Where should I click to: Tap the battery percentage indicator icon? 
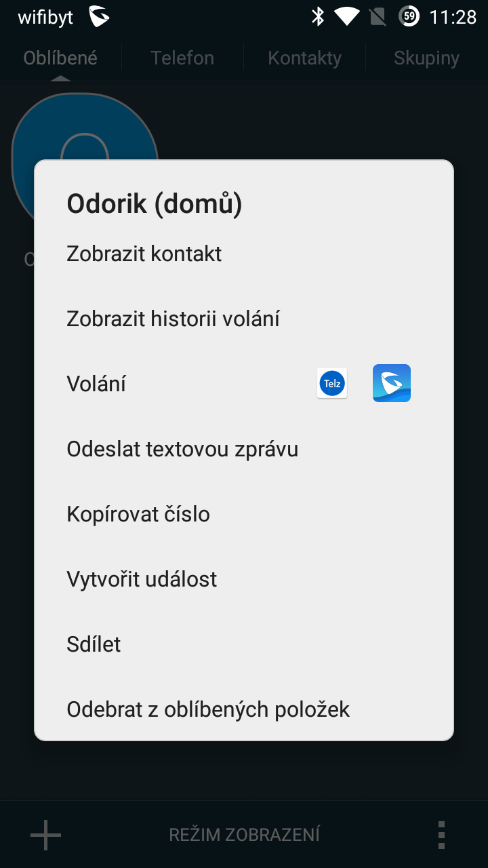pos(409,16)
